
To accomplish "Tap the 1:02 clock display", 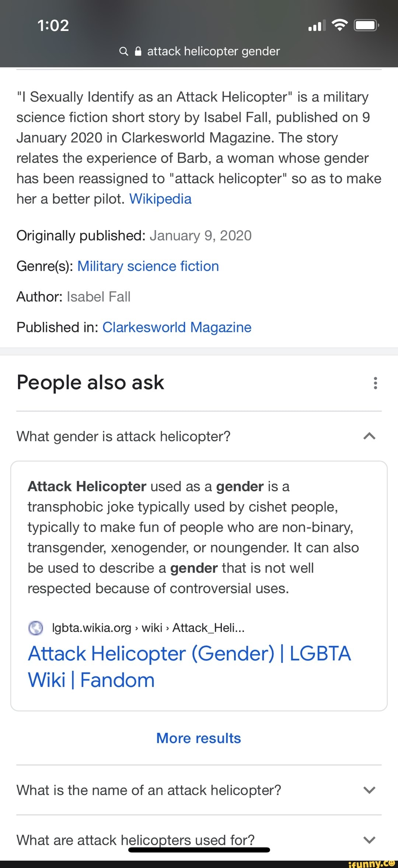I will click(x=54, y=25).
